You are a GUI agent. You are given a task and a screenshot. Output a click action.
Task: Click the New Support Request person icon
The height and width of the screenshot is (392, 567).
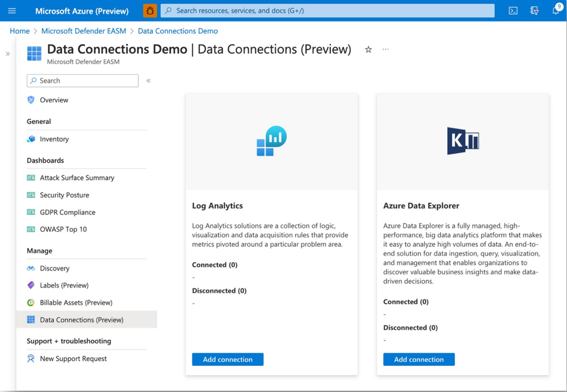31,359
